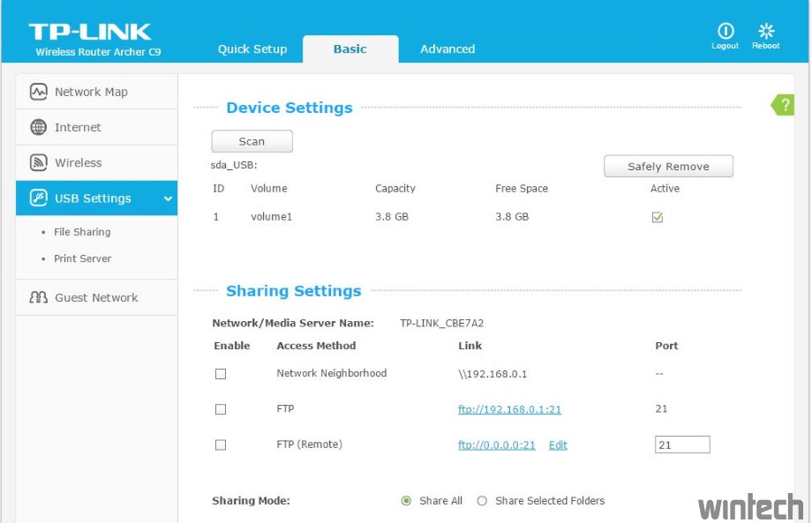The height and width of the screenshot is (523, 812).
Task: Enable Network Neighborhood access checkbox
Action: [x=221, y=374]
